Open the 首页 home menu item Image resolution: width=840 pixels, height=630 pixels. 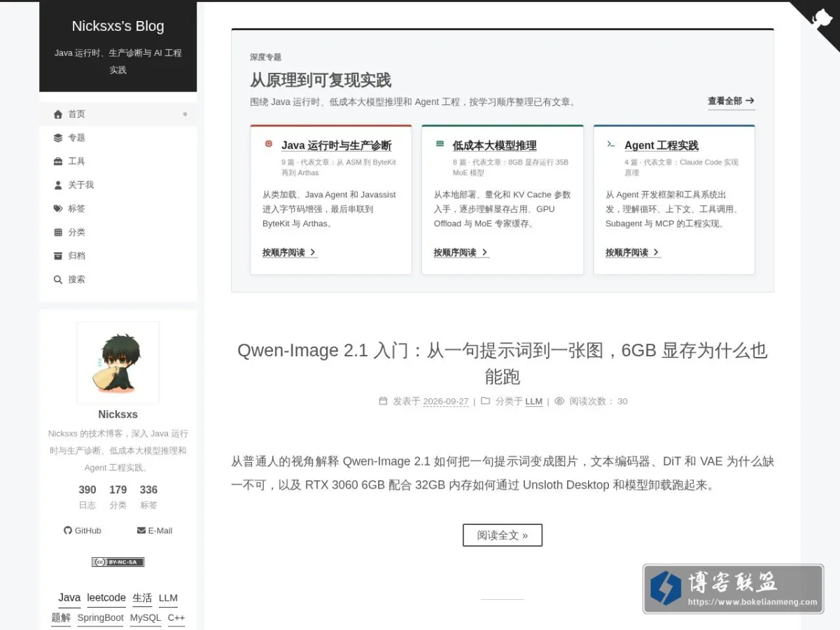coord(118,114)
